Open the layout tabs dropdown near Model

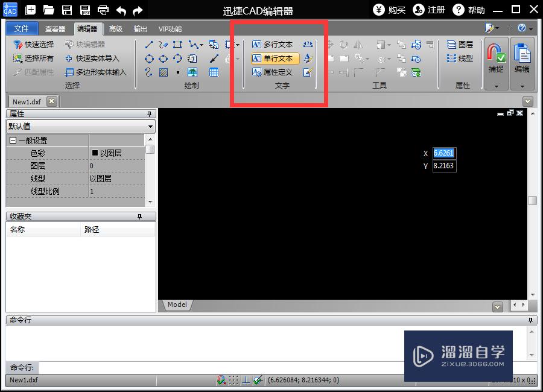(x=498, y=307)
